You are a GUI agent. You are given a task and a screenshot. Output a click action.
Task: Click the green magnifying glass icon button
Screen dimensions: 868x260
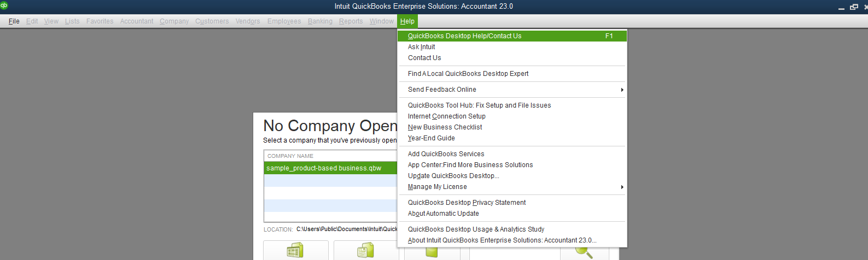584,251
